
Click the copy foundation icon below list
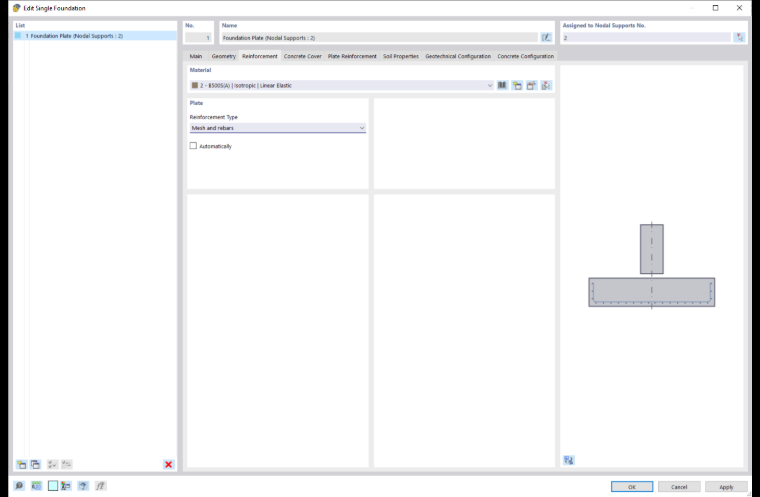[x=35, y=465]
